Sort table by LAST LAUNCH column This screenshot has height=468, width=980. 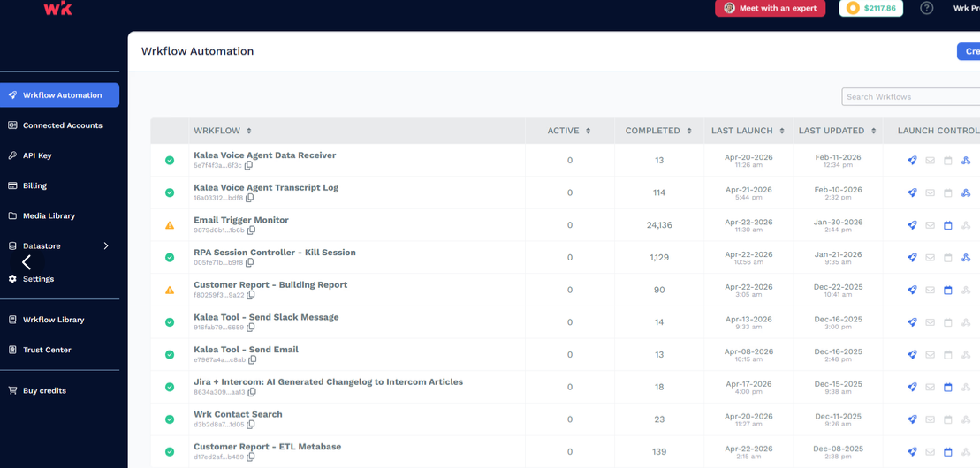tap(781, 132)
